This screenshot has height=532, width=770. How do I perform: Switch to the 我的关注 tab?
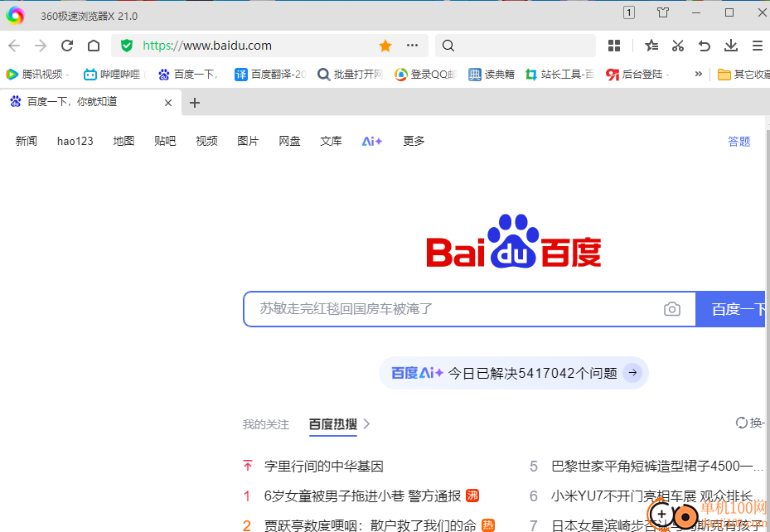coord(266,424)
